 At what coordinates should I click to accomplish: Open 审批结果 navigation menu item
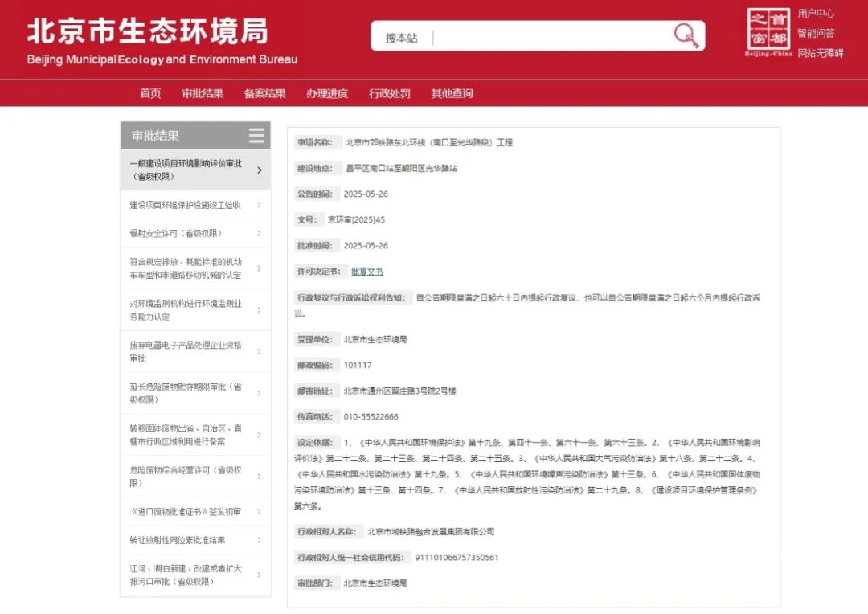(x=203, y=93)
